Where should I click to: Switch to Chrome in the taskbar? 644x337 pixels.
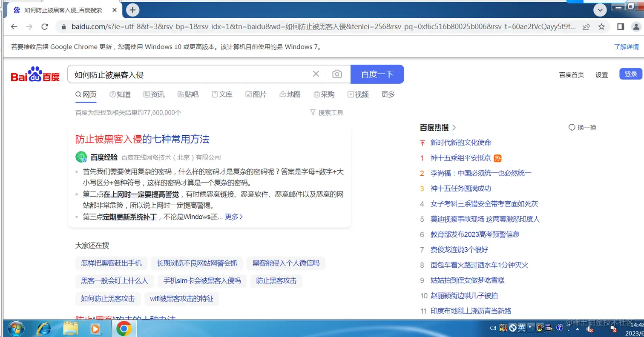point(124,328)
